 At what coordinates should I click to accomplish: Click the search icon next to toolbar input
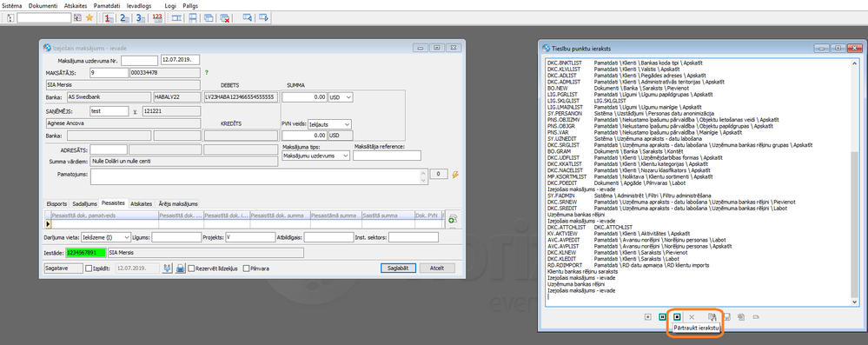[77, 17]
